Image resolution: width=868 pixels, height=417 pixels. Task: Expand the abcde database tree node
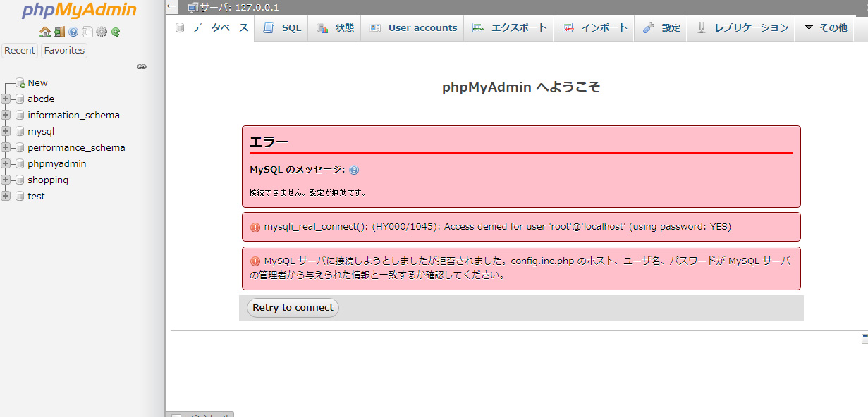click(6, 99)
